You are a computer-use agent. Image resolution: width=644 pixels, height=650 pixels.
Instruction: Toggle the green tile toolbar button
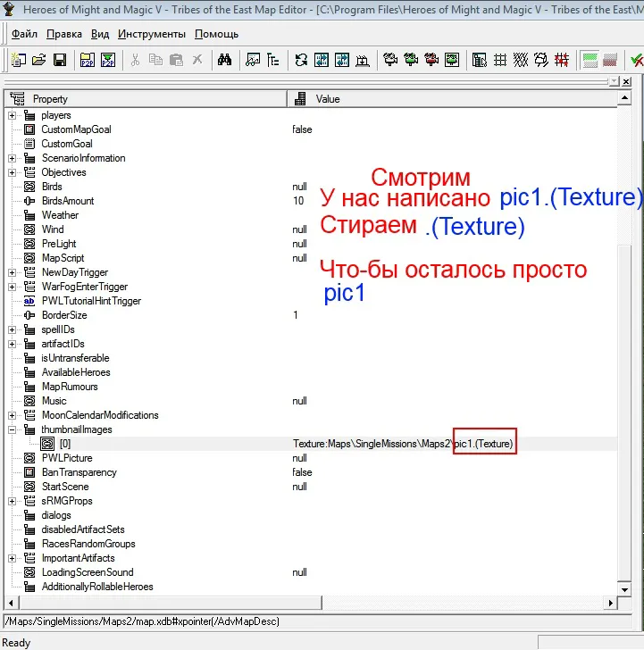[x=590, y=61]
